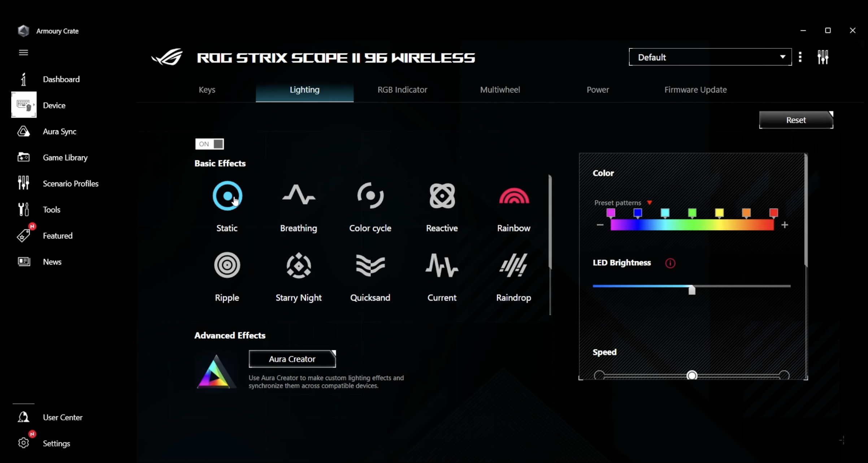Open the Default profile dropdown
868x463 pixels.
point(710,57)
